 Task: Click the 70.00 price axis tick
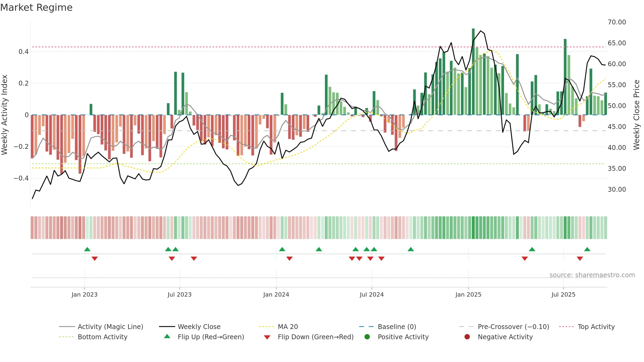point(617,22)
